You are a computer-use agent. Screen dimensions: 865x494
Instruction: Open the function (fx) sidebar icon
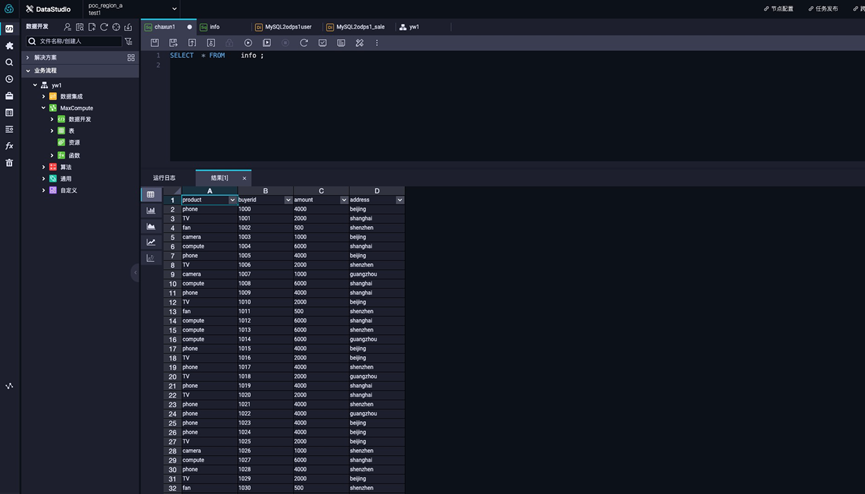tap(9, 146)
